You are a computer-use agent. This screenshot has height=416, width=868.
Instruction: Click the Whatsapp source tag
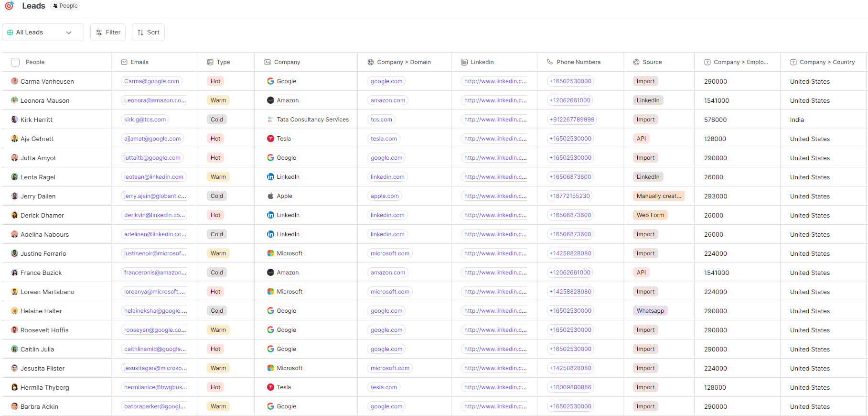tap(650, 311)
